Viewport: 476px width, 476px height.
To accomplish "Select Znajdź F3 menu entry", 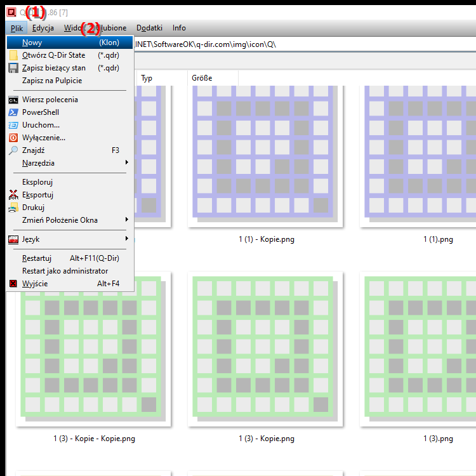I will (x=70, y=150).
